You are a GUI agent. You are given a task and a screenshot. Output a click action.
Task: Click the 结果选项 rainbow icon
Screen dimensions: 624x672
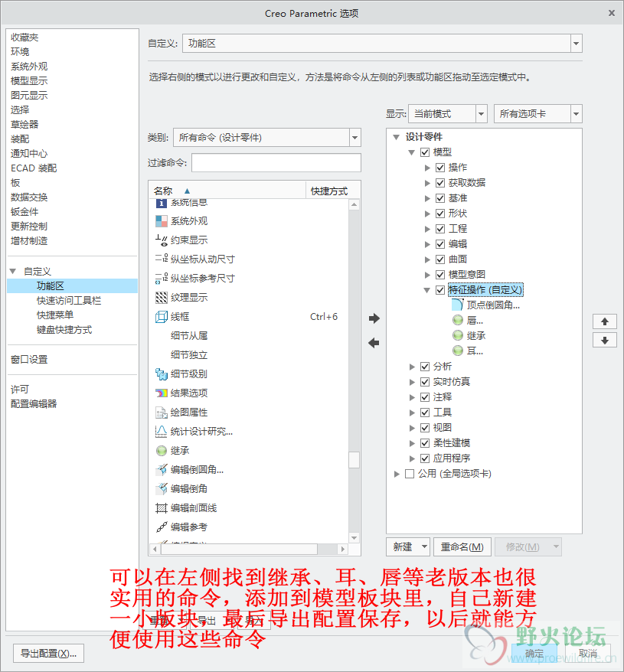162,393
